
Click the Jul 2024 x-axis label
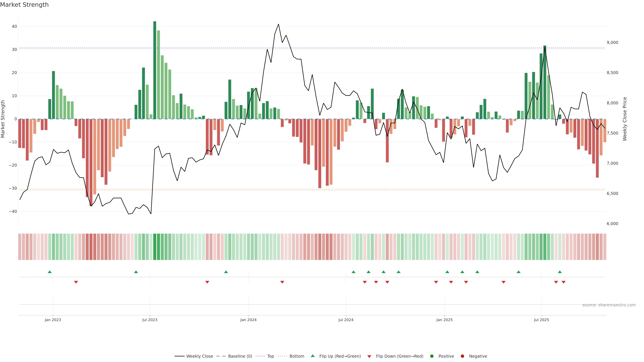[346, 320]
